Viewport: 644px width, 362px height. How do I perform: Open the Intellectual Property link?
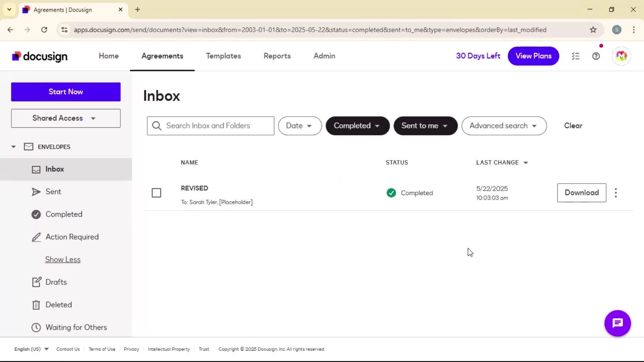tap(169, 349)
